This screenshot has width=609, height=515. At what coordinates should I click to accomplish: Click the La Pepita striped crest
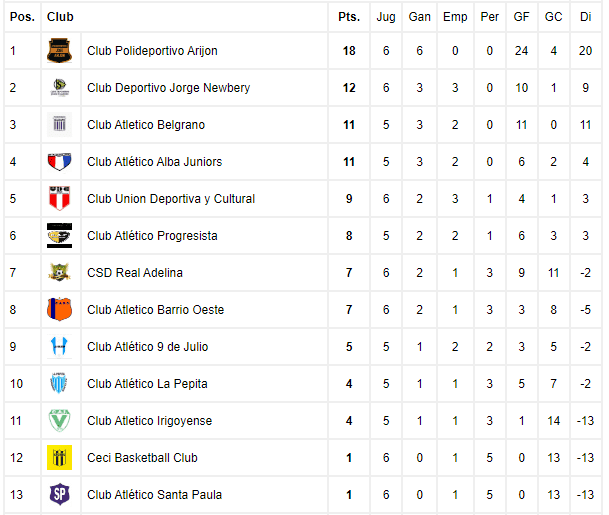point(59,383)
